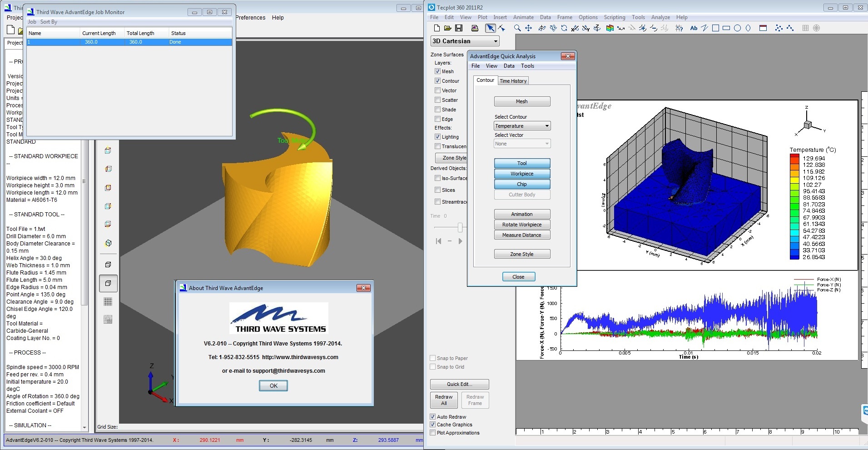Toggle the Cache Graphics checkbox
Viewport: 868px width, 450px height.
tap(433, 425)
